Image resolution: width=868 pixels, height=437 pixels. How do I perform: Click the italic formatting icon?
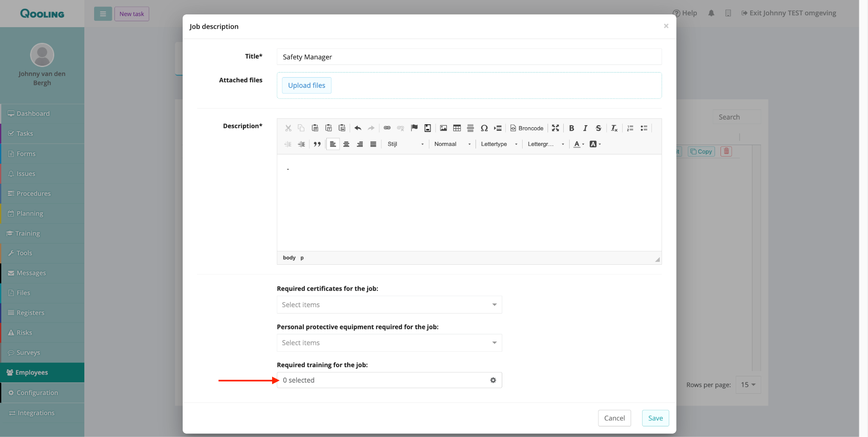pyautogui.click(x=585, y=128)
